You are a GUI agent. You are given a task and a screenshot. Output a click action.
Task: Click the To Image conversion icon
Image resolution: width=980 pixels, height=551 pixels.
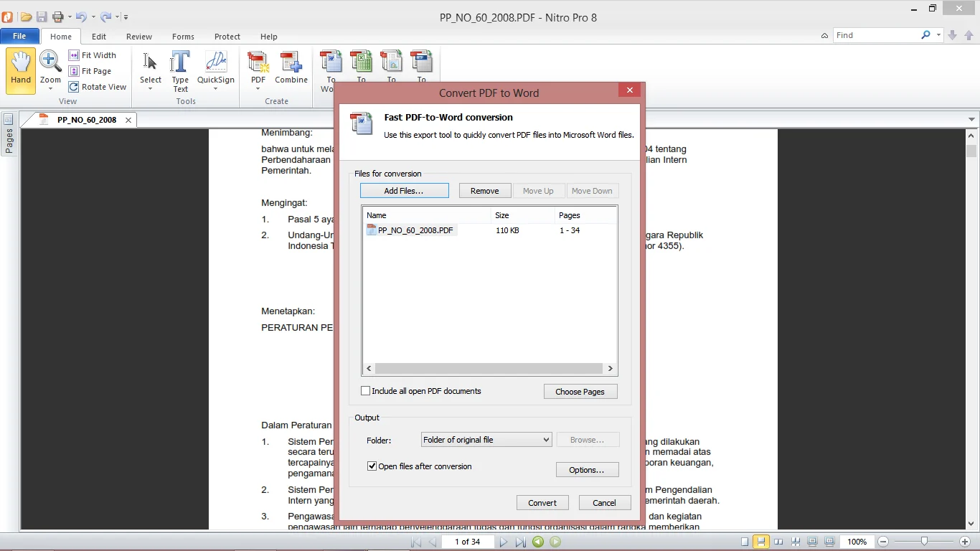392,62
